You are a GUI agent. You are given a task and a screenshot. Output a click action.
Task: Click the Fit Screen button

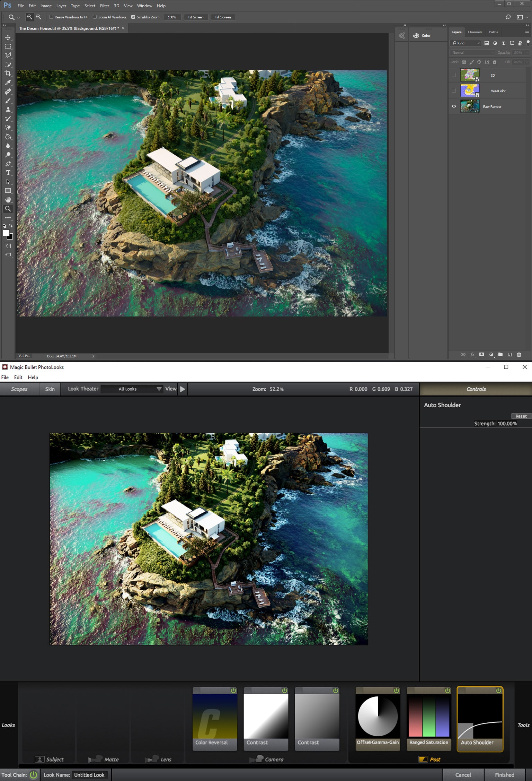[x=196, y=17]
